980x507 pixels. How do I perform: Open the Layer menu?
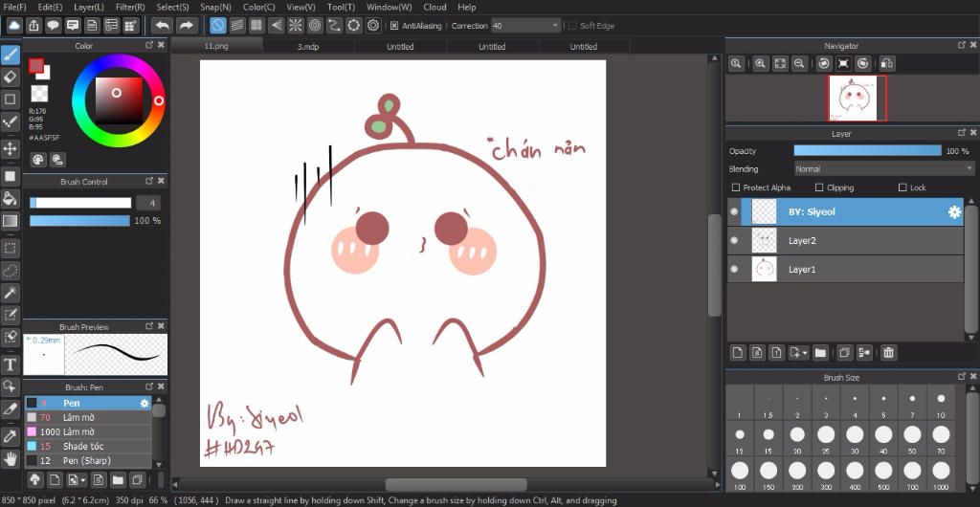89,7
